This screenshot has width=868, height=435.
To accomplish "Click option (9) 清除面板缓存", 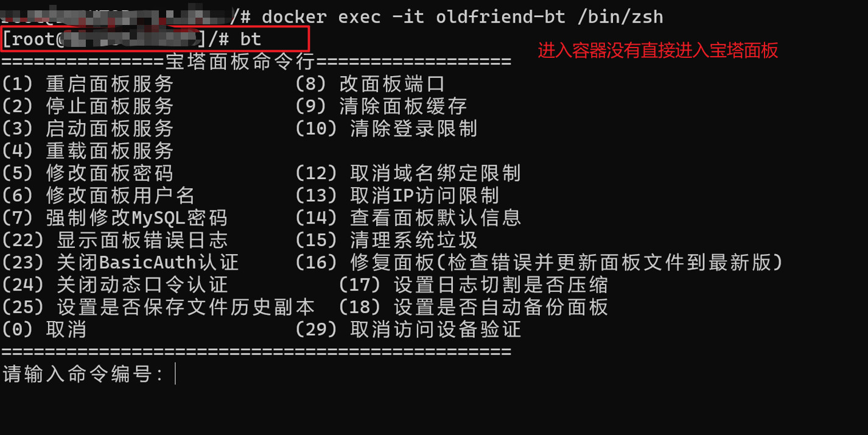I will pyautogui.click(x=381, y=106).
